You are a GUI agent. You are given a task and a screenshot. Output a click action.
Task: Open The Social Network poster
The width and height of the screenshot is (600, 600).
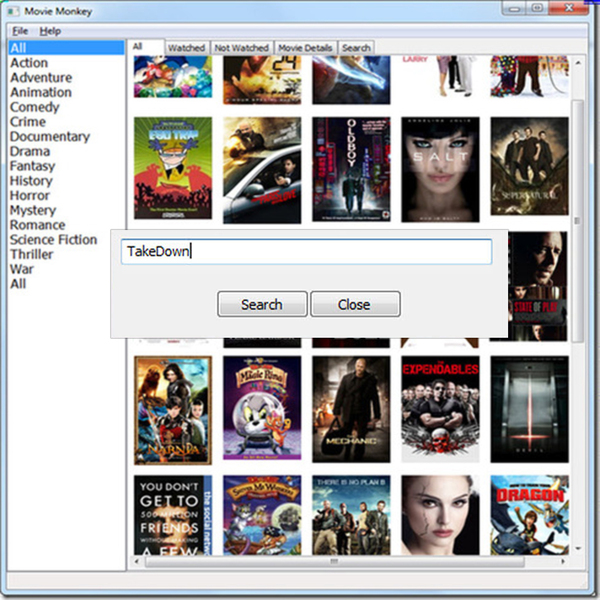173,515
